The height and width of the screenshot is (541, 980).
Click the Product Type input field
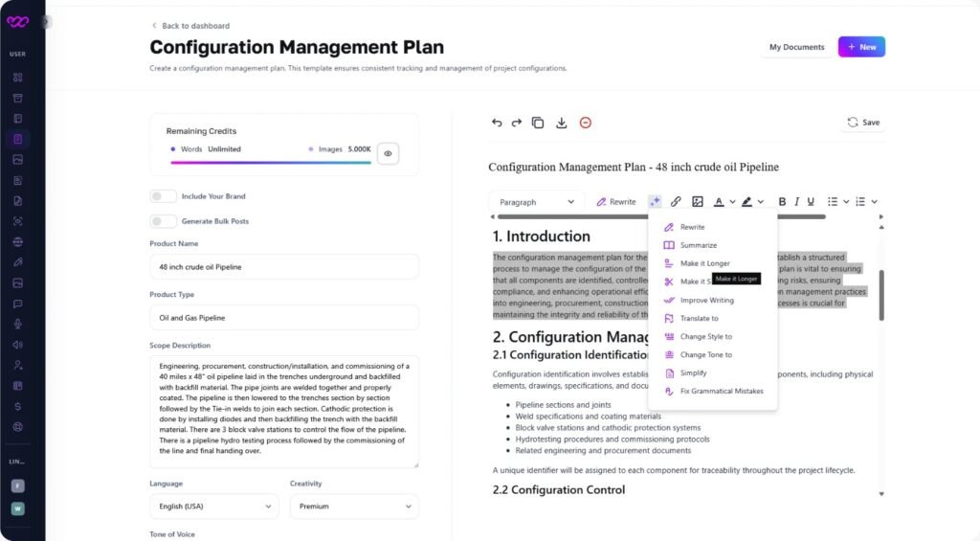coord(284,318)
